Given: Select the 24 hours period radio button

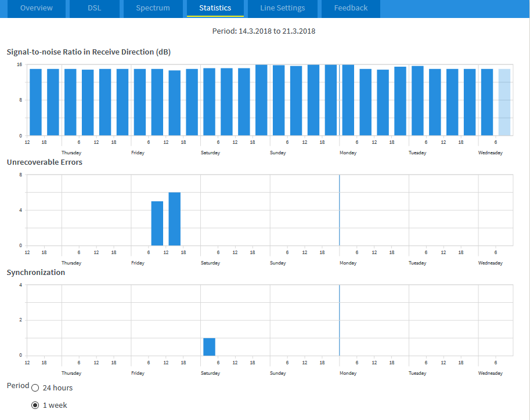Looking at the screenshot, I should (35, 388).
